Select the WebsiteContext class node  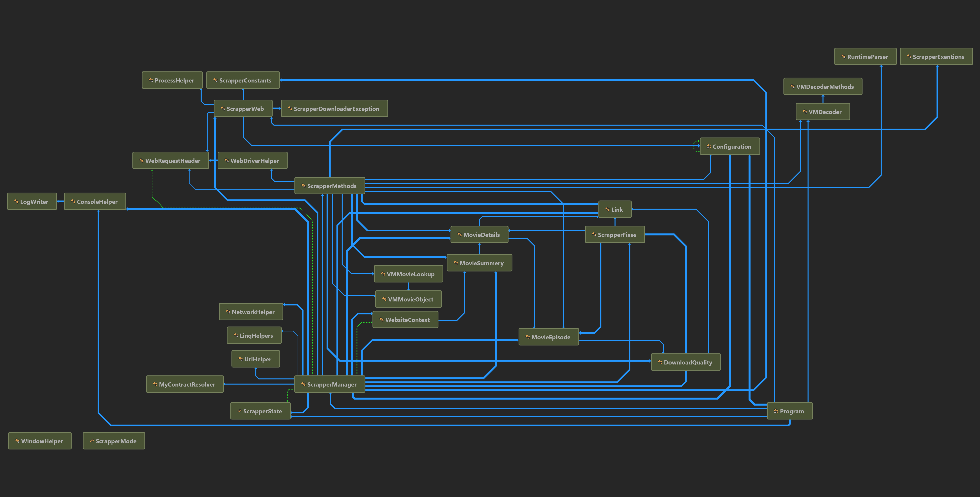coord(405,320)
